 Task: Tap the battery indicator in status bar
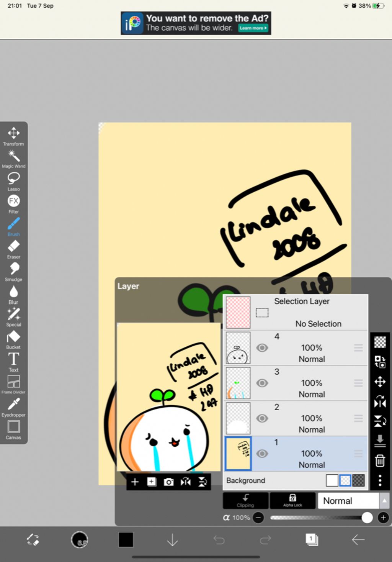[x=378, y=6]
